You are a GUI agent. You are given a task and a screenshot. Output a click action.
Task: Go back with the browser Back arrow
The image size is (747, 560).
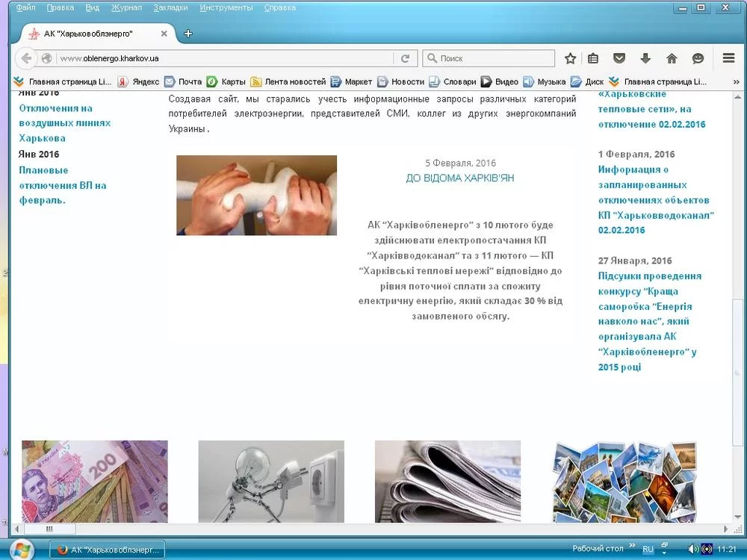click(x=26, y=58)
